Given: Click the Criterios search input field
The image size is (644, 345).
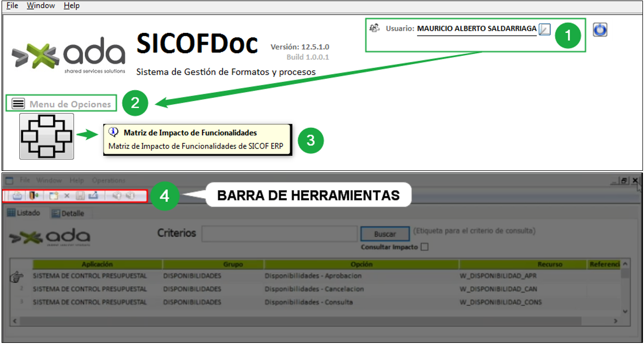Looking at the screenshot, I should tap(279, 234).
